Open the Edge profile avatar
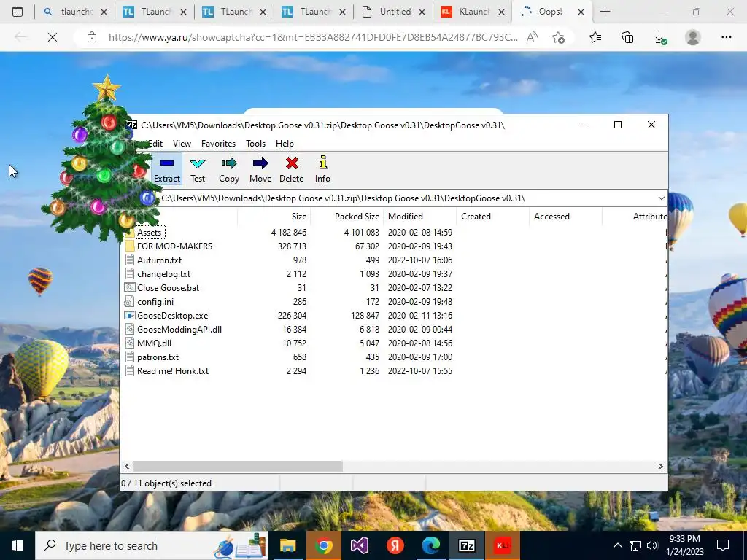This screenshot has width=747, height=560. click(x=693, y=37)
